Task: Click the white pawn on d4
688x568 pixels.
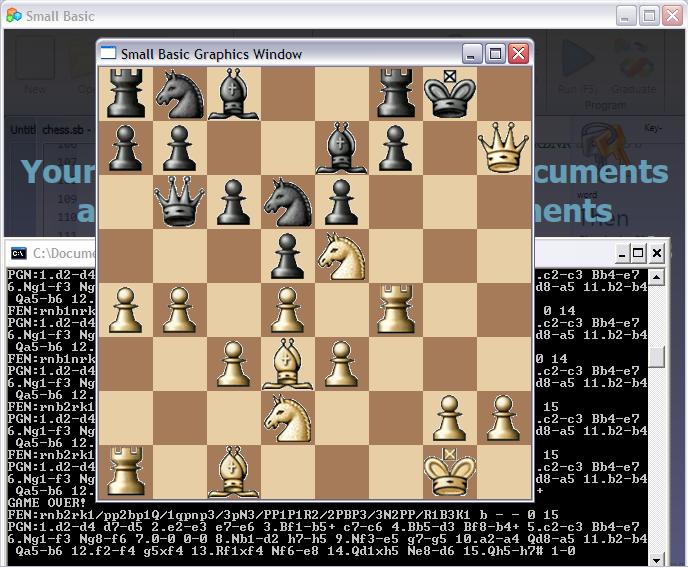Action: point(288,310)
